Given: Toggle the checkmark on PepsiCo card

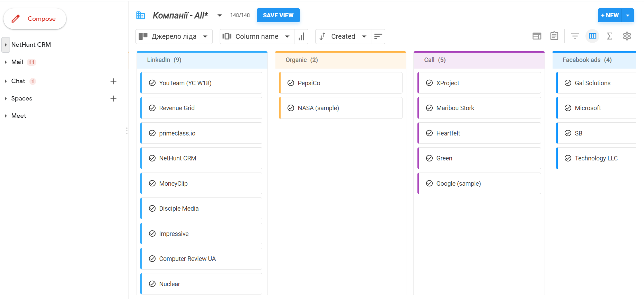Looking at the screenshot, I should [291, 83].
